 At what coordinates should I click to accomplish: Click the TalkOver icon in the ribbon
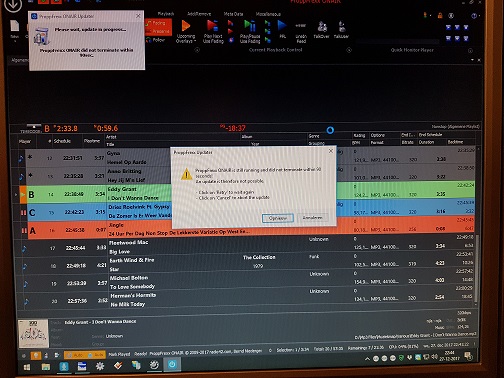tap(322, 27)
